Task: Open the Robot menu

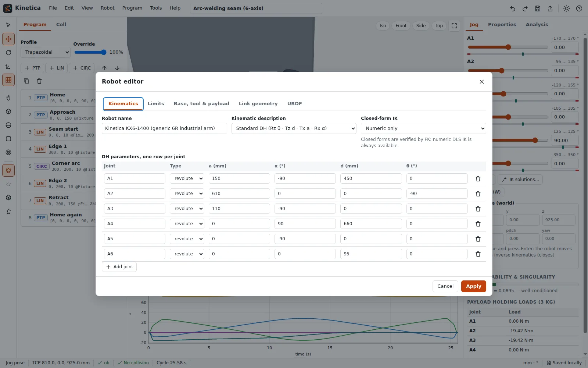Action: click(107, 8)
